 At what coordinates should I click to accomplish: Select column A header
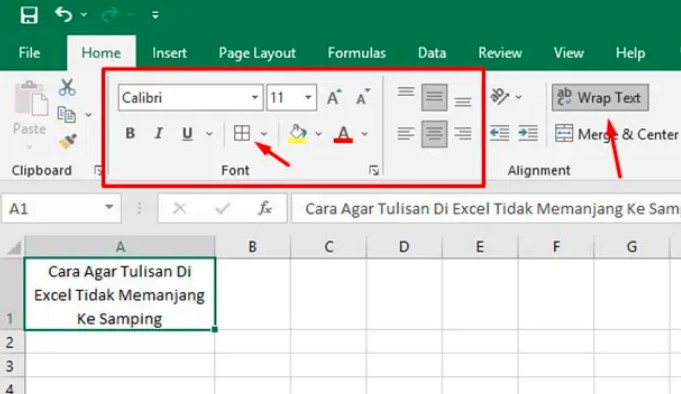click(x=120, y=247)
